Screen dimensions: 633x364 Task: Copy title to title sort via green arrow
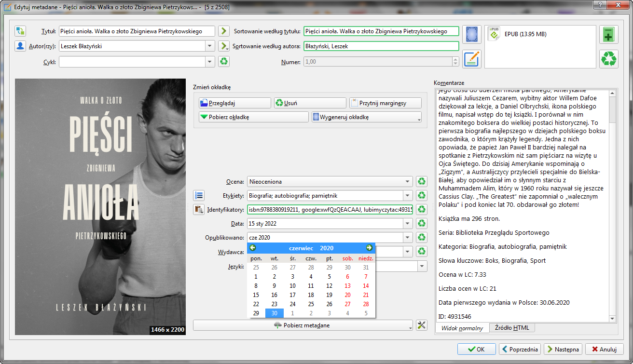[x=223, y=31]
